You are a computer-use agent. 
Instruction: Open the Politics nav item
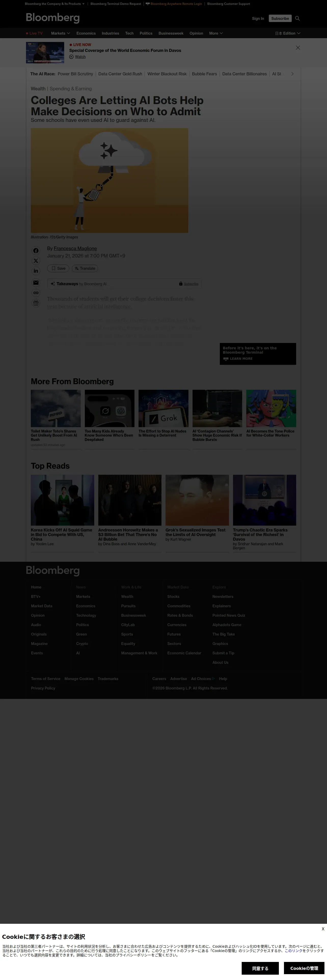[146, 34]
